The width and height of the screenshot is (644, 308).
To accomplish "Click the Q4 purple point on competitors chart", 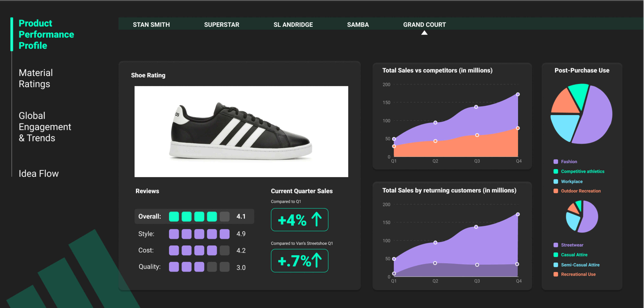I will 518,94.
